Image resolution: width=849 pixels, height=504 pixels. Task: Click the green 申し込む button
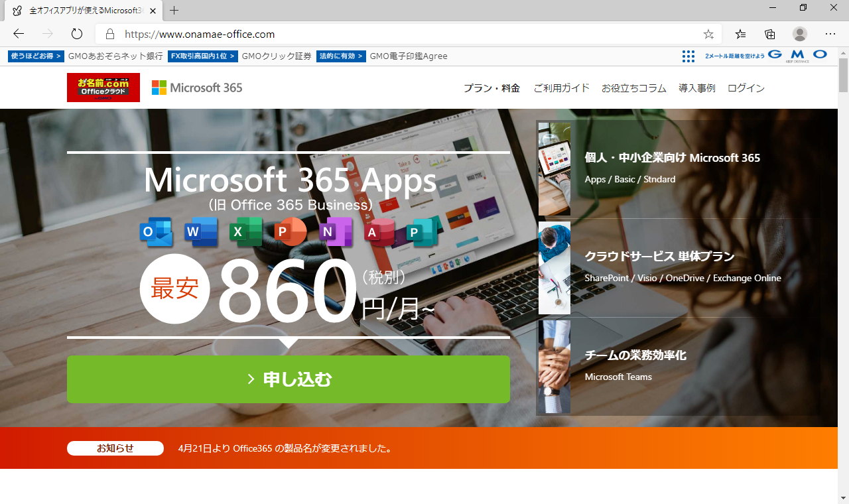click(289, 379)
